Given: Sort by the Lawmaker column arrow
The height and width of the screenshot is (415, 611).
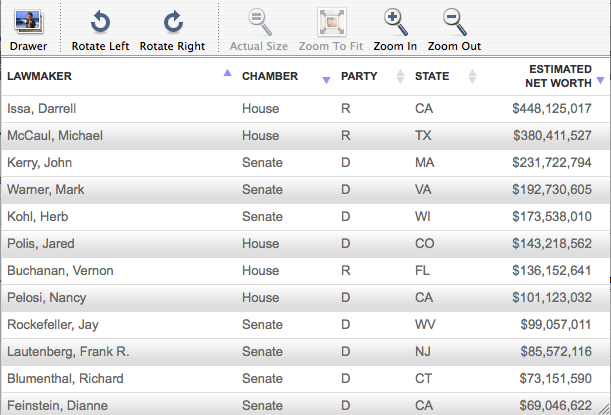Looking at the screenshot, I should (227, 73).
